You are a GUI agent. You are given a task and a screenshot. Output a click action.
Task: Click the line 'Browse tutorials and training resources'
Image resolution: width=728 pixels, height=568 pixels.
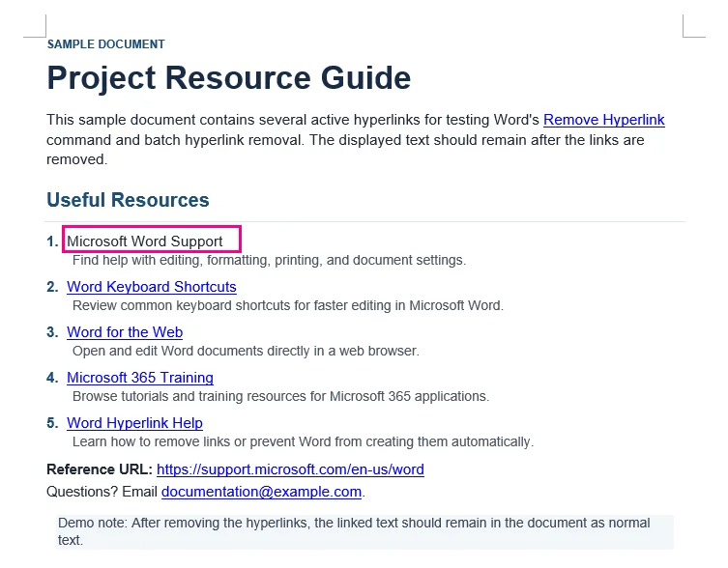tap(281, 396)
